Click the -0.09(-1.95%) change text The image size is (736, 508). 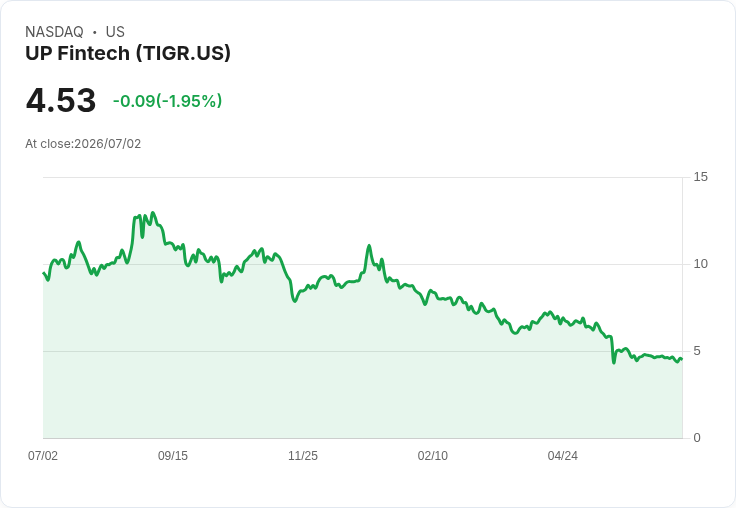click(x=167, y=101)
